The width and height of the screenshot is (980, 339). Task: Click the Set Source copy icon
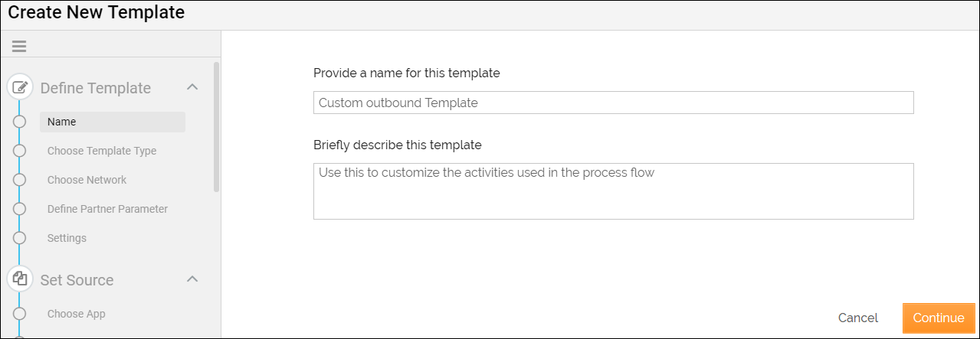pos(21,279)
